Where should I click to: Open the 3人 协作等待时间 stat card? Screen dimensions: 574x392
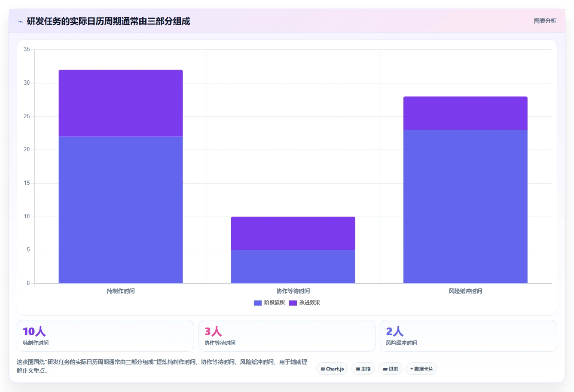(x=287, y=336)
